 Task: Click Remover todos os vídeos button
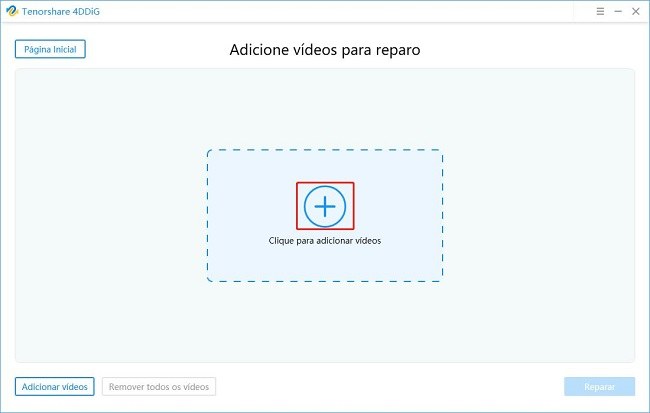click(159, 386)
